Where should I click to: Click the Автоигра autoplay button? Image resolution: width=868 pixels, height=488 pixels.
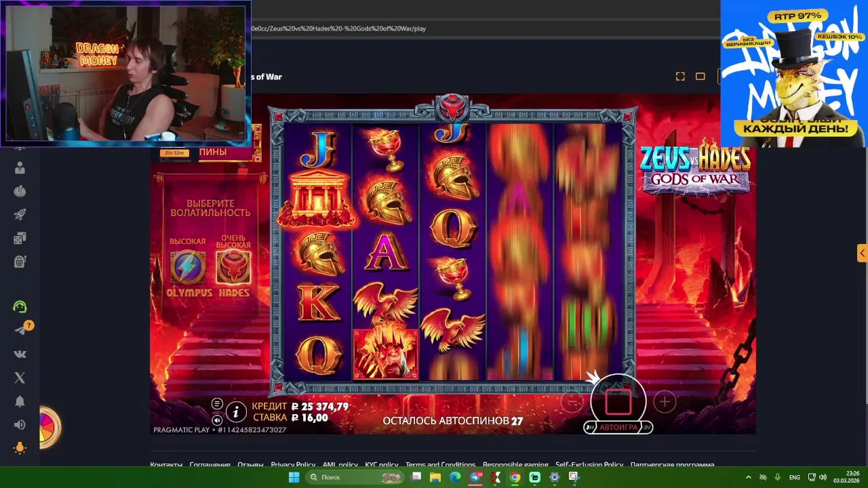pyautogui.click(x=618, y=428)
